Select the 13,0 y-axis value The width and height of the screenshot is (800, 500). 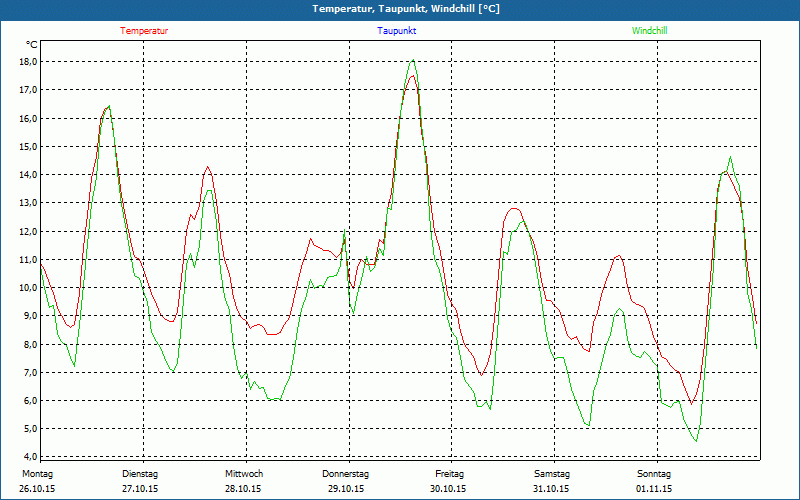[x=29, y=203]
